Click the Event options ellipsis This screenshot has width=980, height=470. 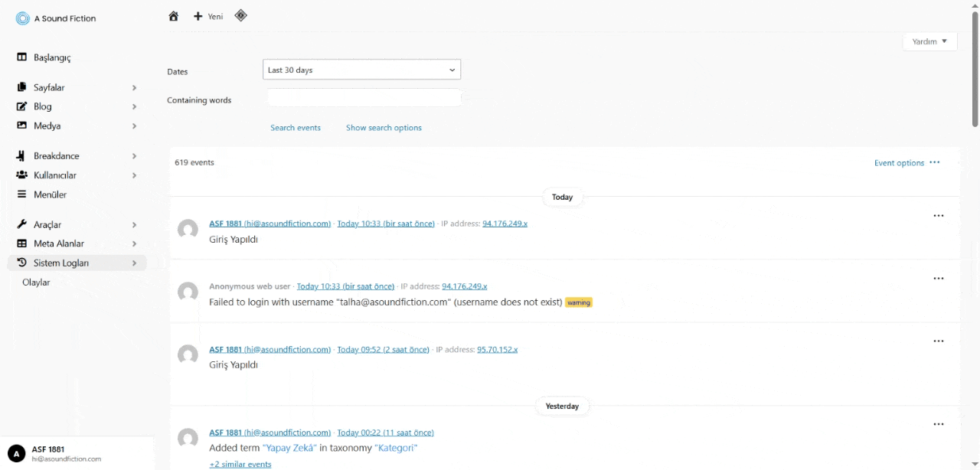coord(934,163)
